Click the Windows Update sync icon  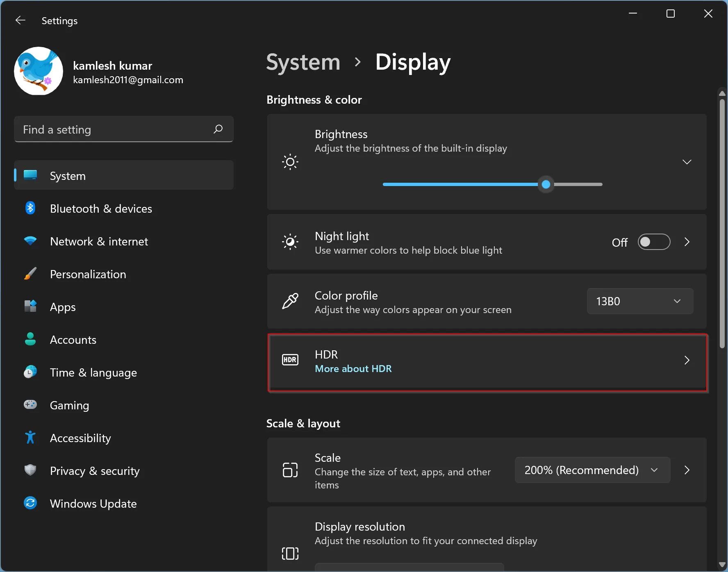click(x=30, y=503)
